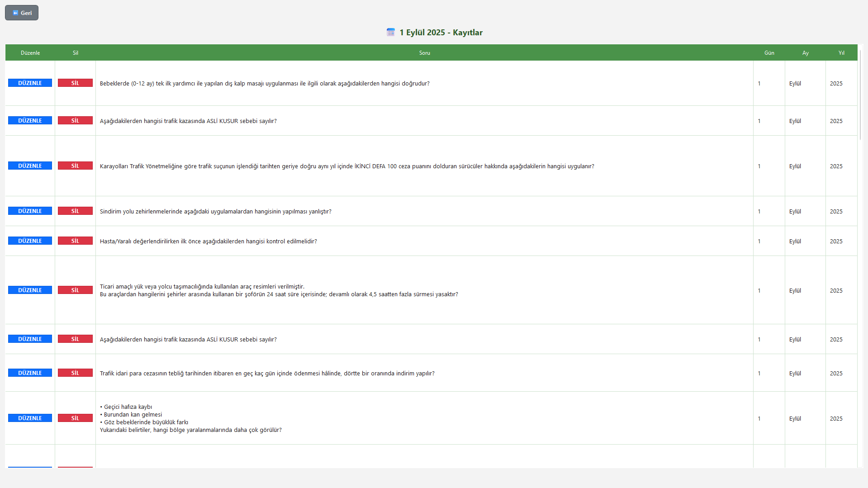
Task: Delete the Ticari amaçlı yük taşımacılığı question
Action: [x=75, y=290]
